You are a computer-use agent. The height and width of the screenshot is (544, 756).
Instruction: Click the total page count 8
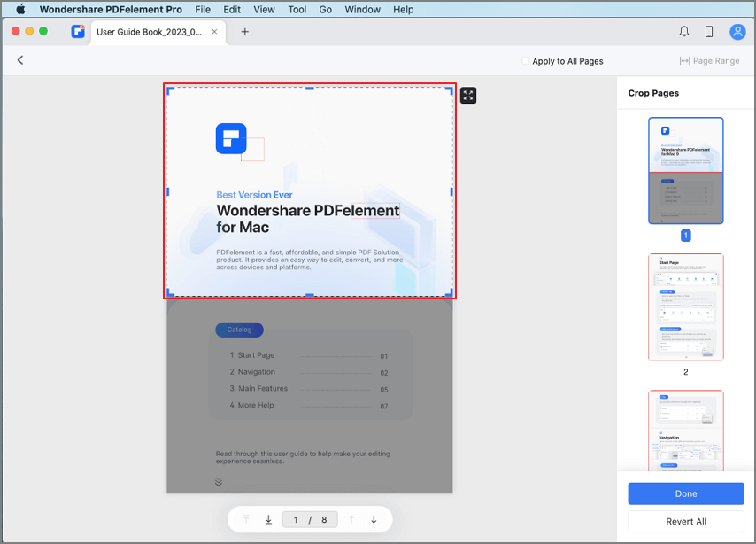(x=324, y=519)
